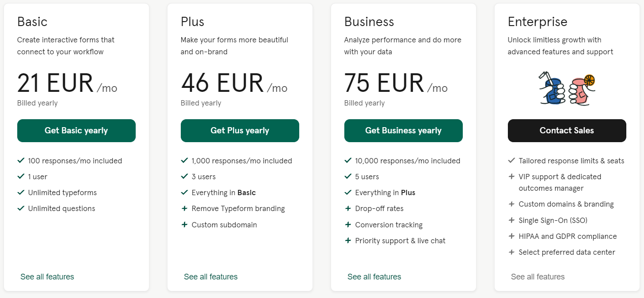644x298 pixels.
Task: Click plus icon next to Drop-off rates
Action: (348, 208)
